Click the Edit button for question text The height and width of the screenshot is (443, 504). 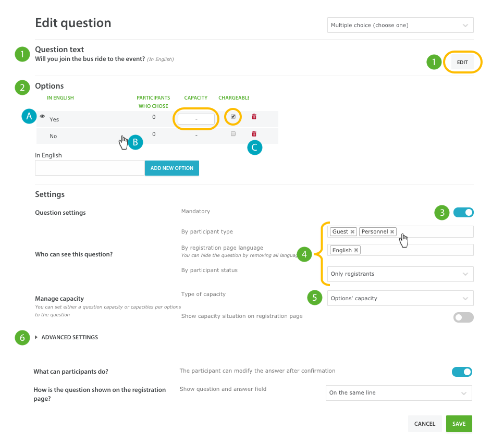pyautogui.click(x=462, y=63)
